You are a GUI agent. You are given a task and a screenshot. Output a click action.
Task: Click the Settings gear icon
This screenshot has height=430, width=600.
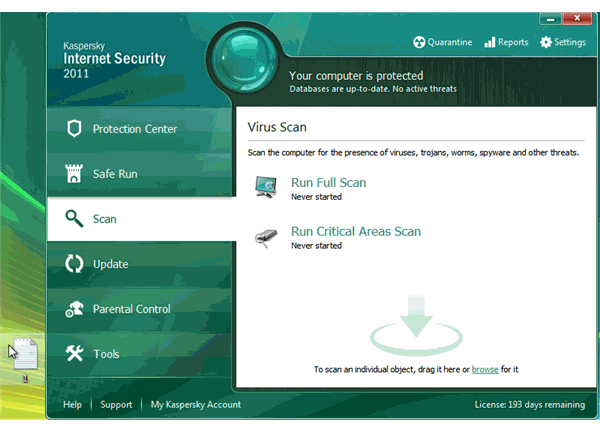pyautogui.click(x=546, y=42)
